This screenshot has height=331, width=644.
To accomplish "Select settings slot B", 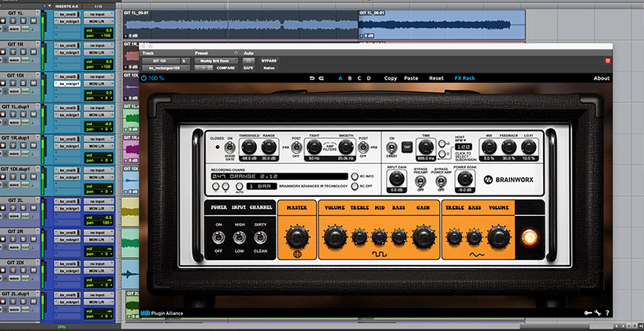I will click(x=349, y=78).
